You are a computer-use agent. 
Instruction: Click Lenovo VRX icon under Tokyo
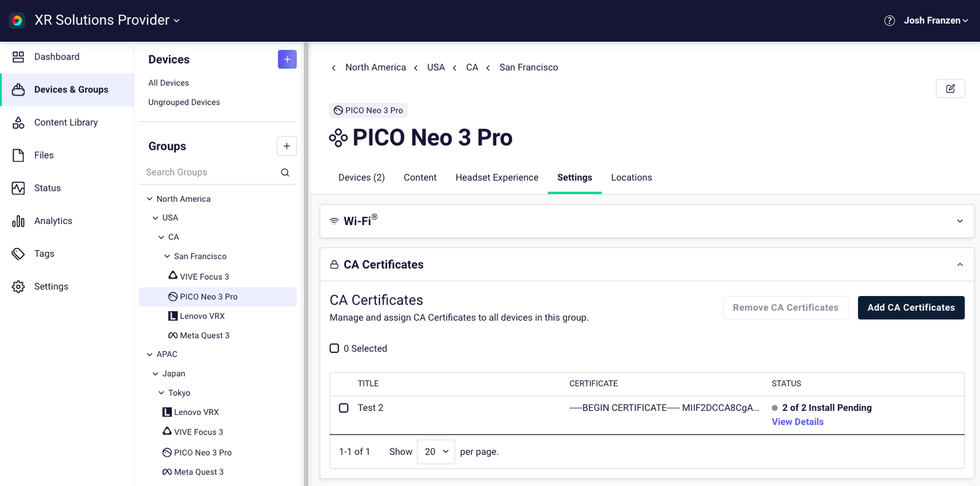[x=167, y=412]
